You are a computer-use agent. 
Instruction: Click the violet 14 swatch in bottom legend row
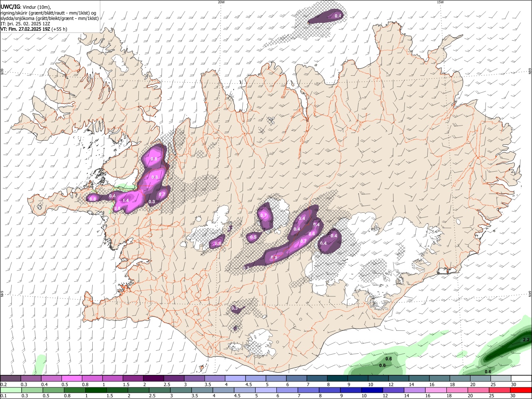coord(414,390)
